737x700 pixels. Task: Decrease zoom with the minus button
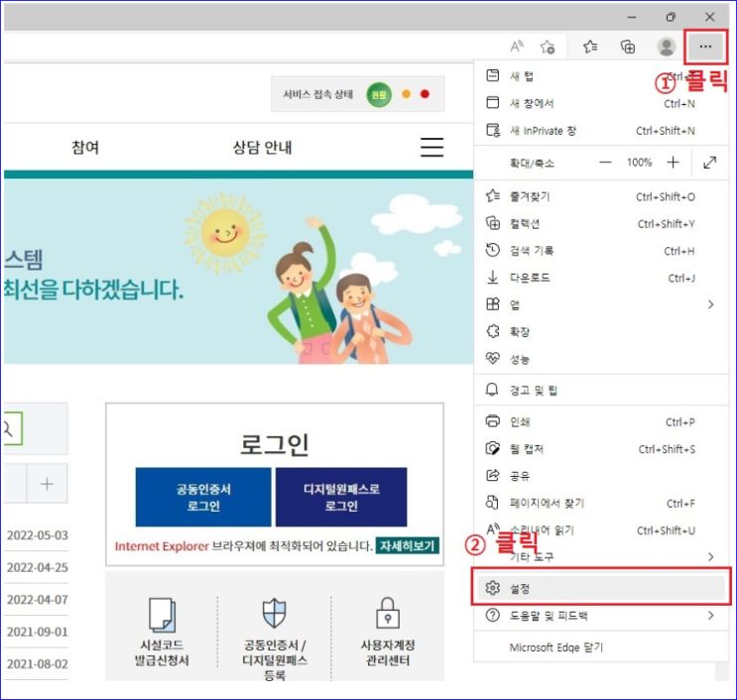[605, 163]
